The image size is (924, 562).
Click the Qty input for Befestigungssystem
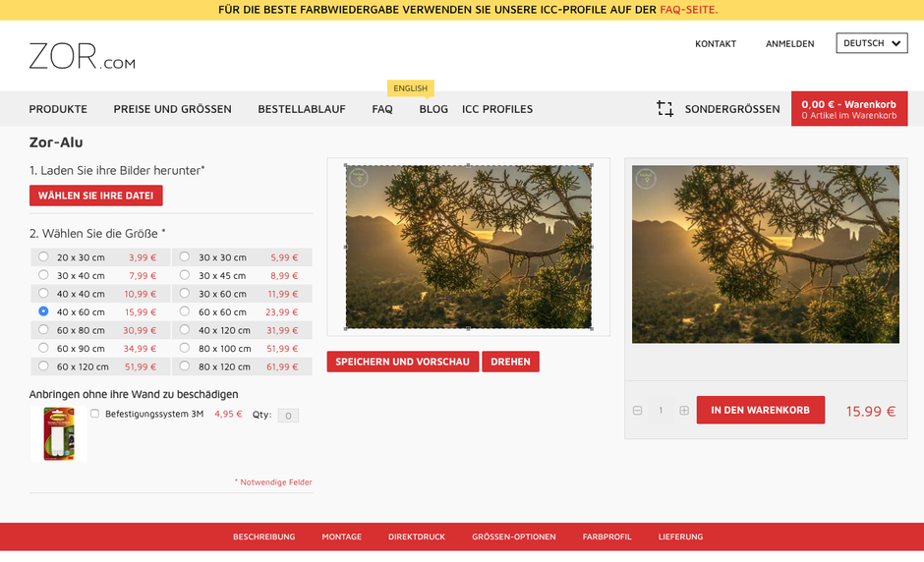click(288, 416)
